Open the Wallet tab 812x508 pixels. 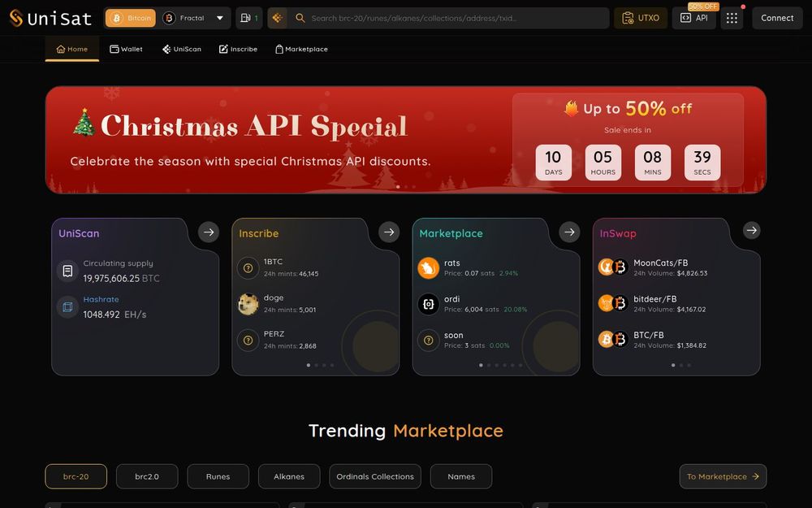click(126, 50)
